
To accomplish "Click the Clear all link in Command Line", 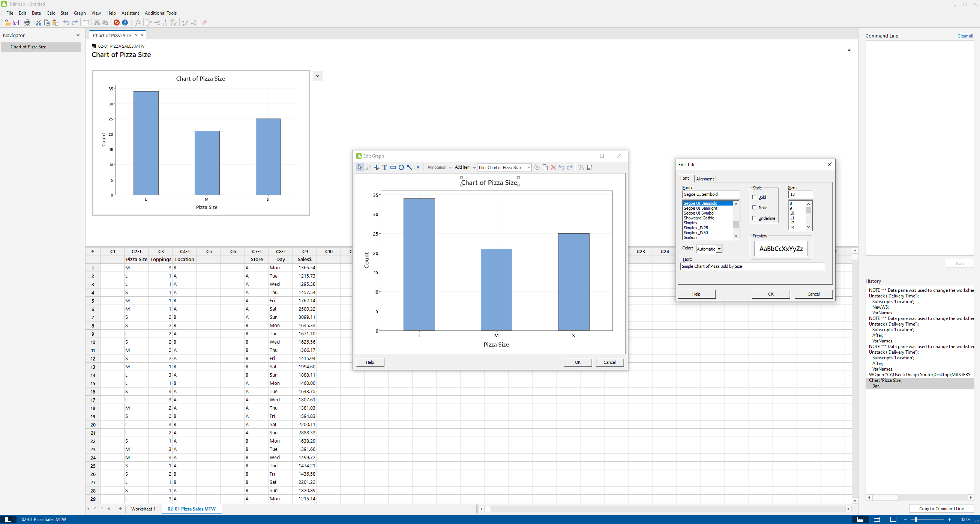I will click(965, 36).
